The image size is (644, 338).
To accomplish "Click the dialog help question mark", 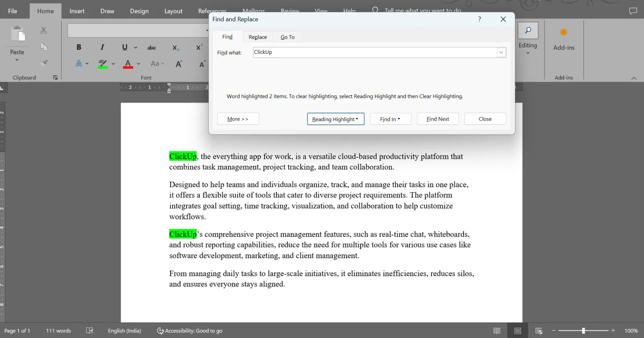I will coord(479,19).
